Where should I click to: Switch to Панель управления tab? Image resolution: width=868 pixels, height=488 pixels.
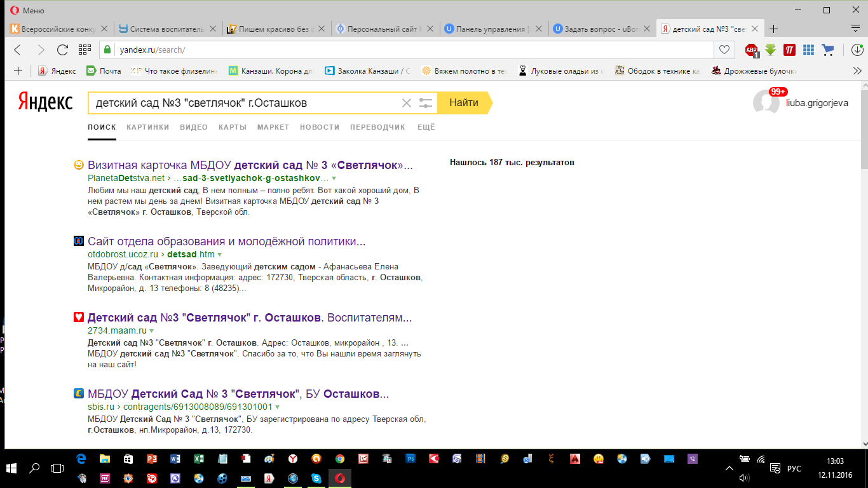pos(495,29)
